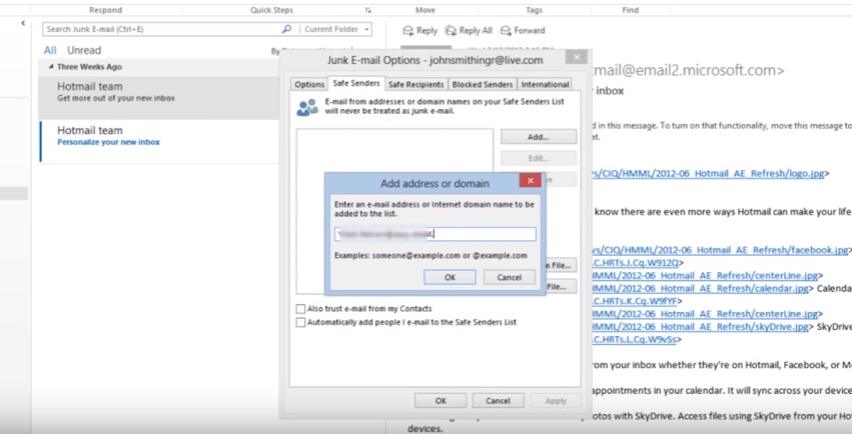This screenshot has width=852, height=434.
Task: Click the Reply All icon
Action: click(x=451, y=31)
